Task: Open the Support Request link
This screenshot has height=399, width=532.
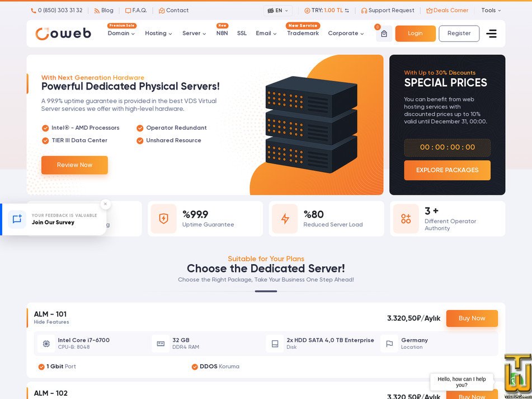Action: pos(388,11)
